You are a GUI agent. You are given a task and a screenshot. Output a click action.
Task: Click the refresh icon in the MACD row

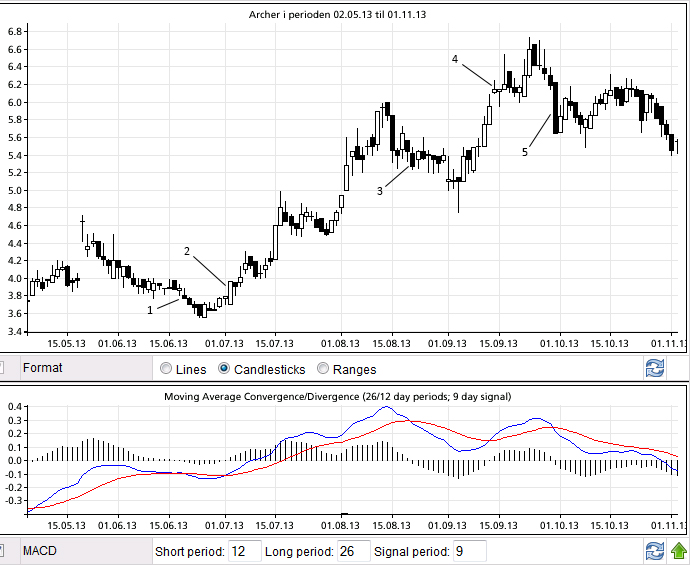(655, 551)
